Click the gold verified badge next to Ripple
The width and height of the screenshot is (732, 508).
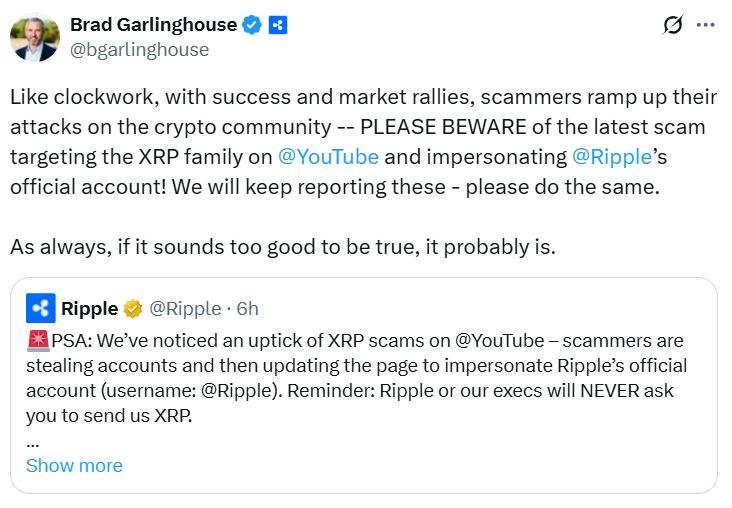coord(134,308)
